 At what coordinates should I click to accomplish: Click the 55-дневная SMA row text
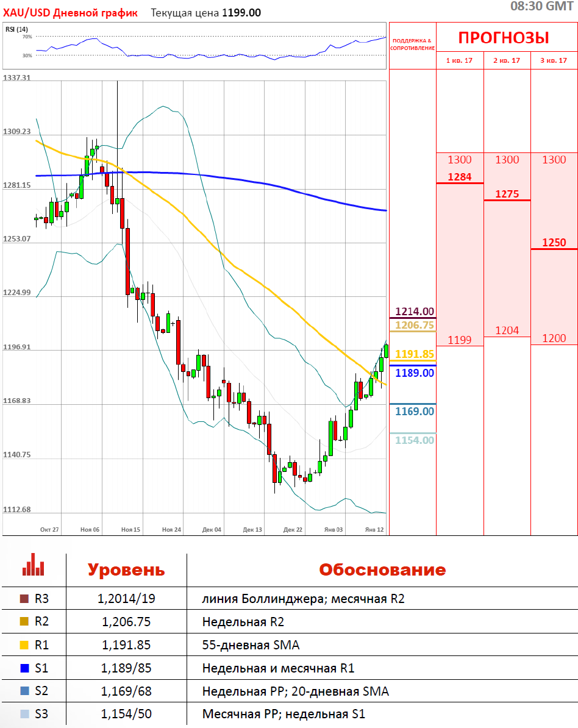(x=251, y=645)
